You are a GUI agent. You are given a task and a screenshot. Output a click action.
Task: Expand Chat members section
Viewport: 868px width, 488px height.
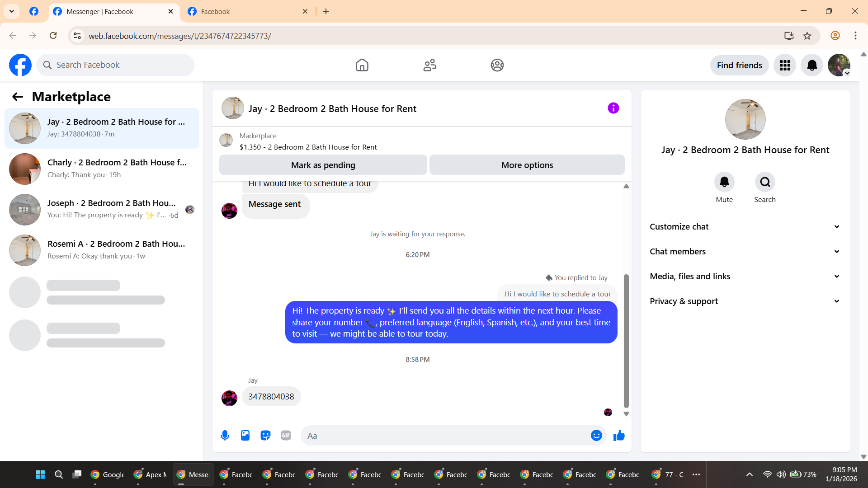click(x=745, y=252)
